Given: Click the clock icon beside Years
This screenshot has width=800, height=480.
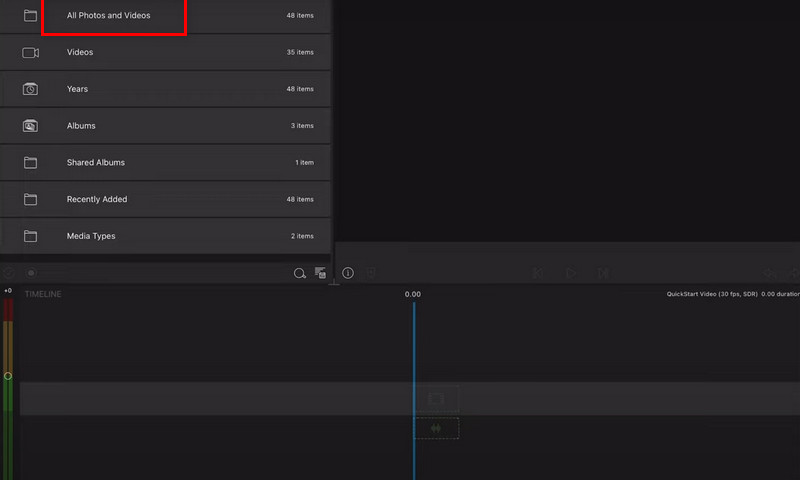Looking at the screenshot, I should point(30,89).
